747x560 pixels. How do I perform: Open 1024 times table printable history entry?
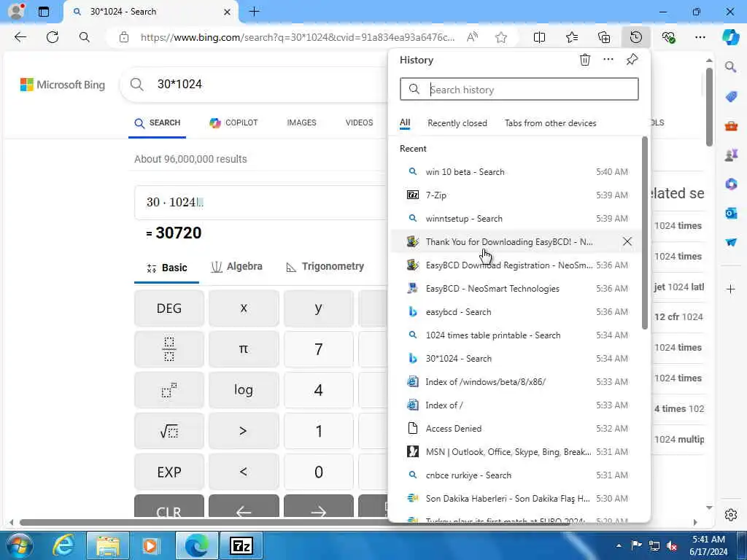[x=517, y=335]
